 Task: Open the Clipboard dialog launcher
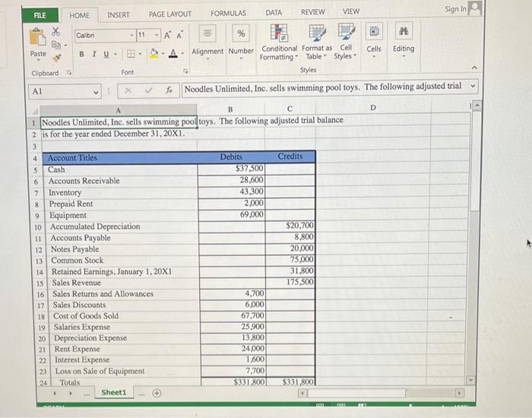pos(69,72)
